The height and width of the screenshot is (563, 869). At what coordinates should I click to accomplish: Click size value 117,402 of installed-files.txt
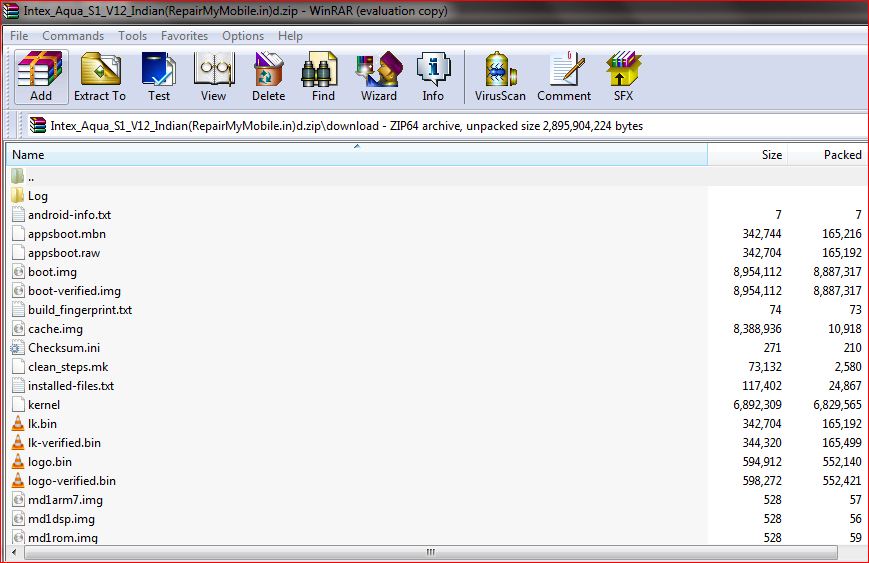pyautogui.click(x=761, y=386)
